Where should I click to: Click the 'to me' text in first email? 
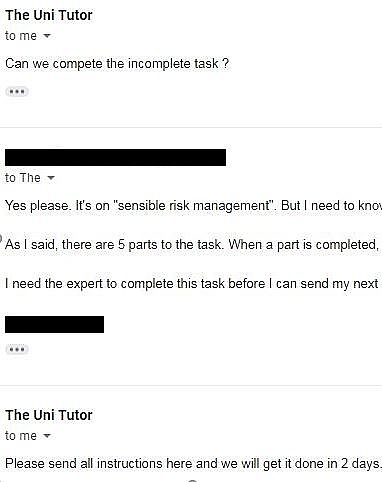coord(21,36)
